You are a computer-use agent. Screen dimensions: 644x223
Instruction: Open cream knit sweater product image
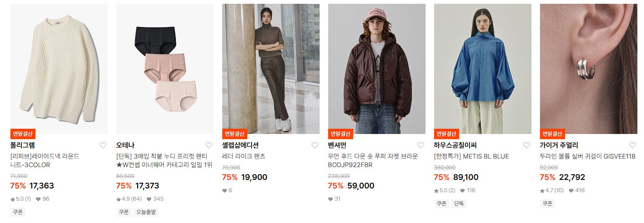(x=59, y=69)
